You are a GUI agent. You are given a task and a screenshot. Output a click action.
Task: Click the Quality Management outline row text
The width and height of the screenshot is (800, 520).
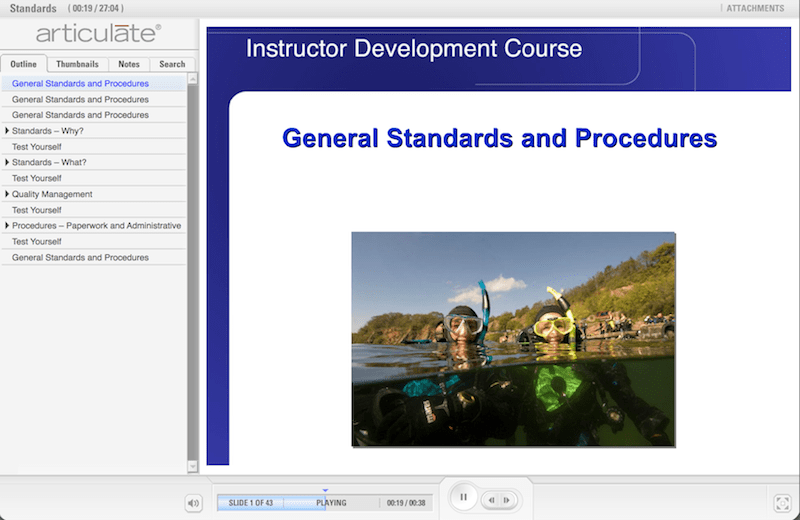point(52,194)
